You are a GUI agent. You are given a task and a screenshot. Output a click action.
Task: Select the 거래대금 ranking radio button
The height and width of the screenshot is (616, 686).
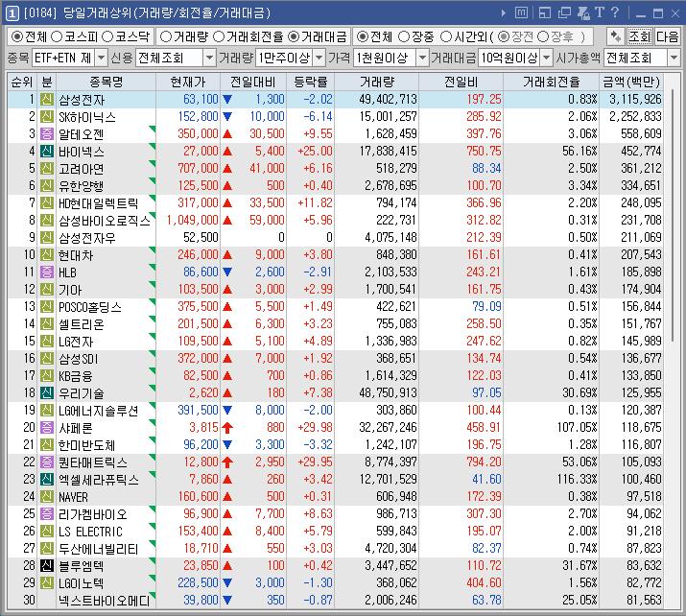pyautogui.click(x=294, y=36)
